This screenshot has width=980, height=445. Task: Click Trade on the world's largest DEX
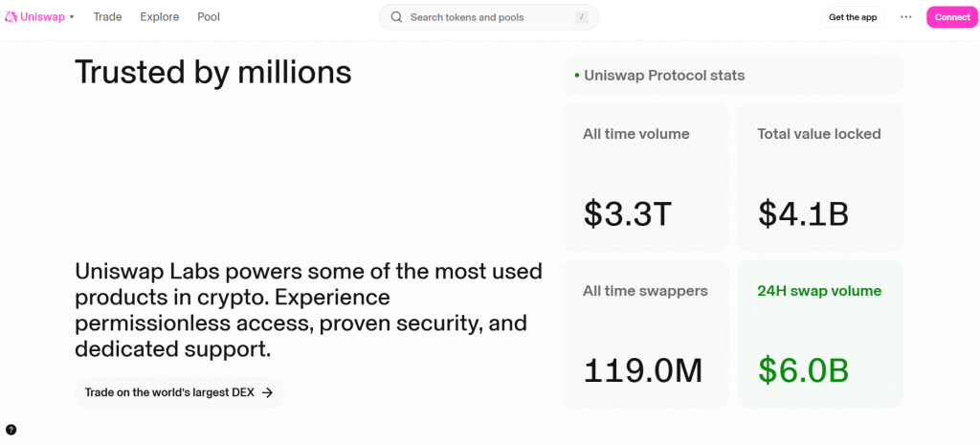click(x=179, y=392)
